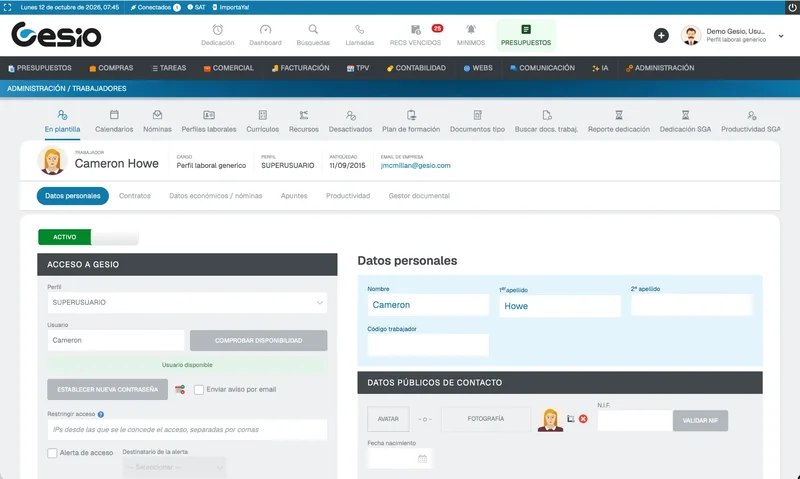Click the crop photo icon

570,419
